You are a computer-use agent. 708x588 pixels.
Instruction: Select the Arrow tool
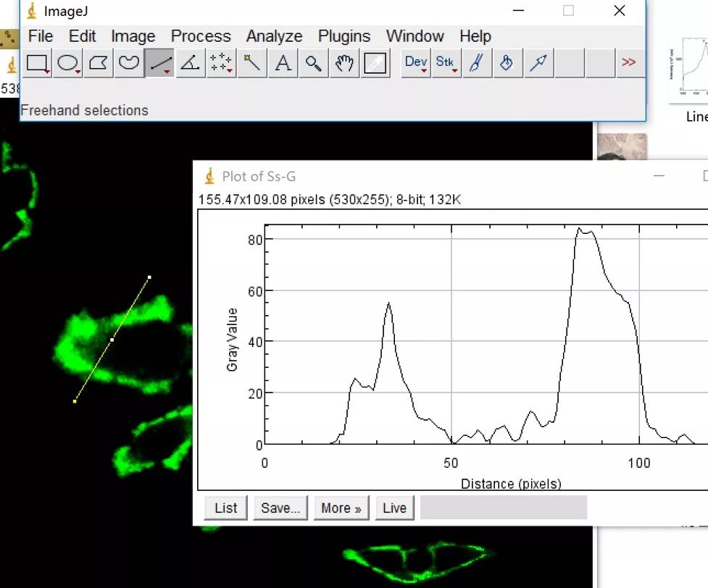click(538, 63)
